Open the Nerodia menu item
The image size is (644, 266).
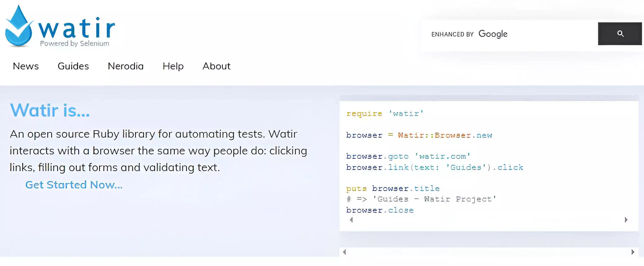tap(126, 66)
